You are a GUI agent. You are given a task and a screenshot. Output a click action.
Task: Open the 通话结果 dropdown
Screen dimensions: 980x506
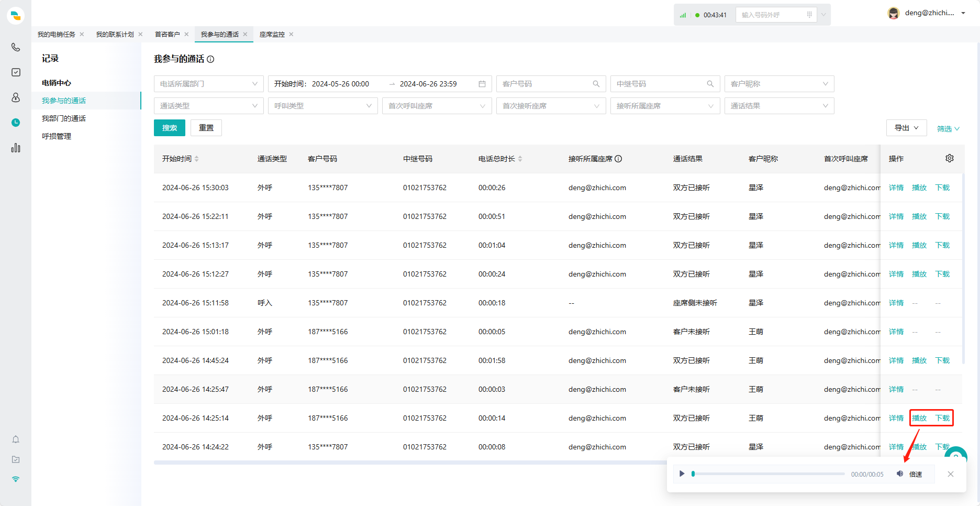click(x=779, y=106)
